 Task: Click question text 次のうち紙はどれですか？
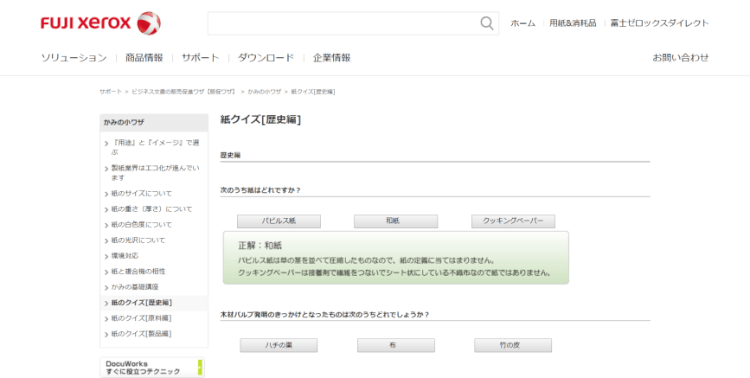261,190
